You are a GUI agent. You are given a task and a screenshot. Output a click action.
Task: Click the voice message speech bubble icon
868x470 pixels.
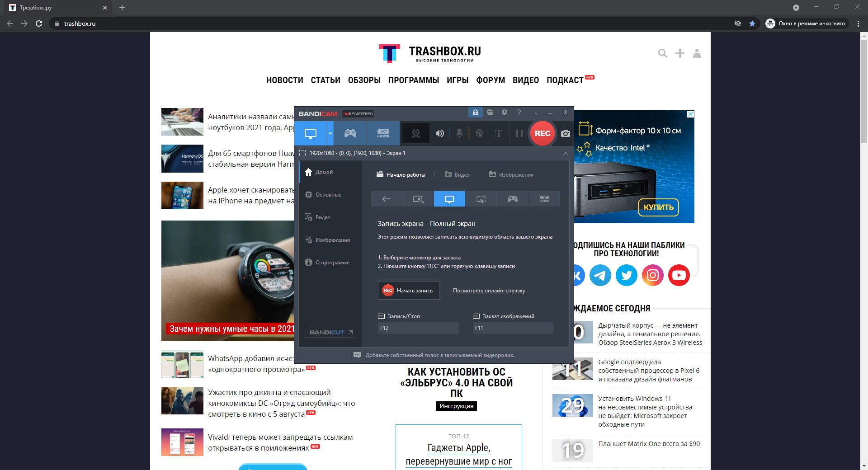pos(357,355)
